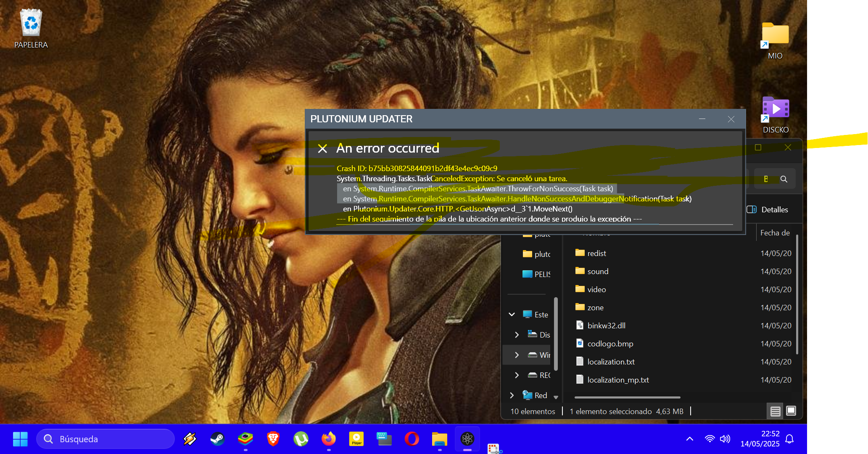
Task: Click the ThrowForNonSuccess stack trace line
Action: coord(478,189)
